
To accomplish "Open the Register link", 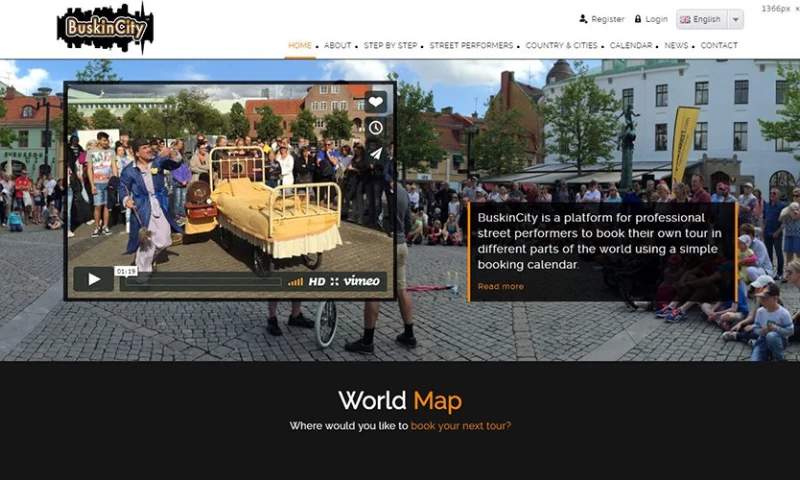I will coord(601,19).
